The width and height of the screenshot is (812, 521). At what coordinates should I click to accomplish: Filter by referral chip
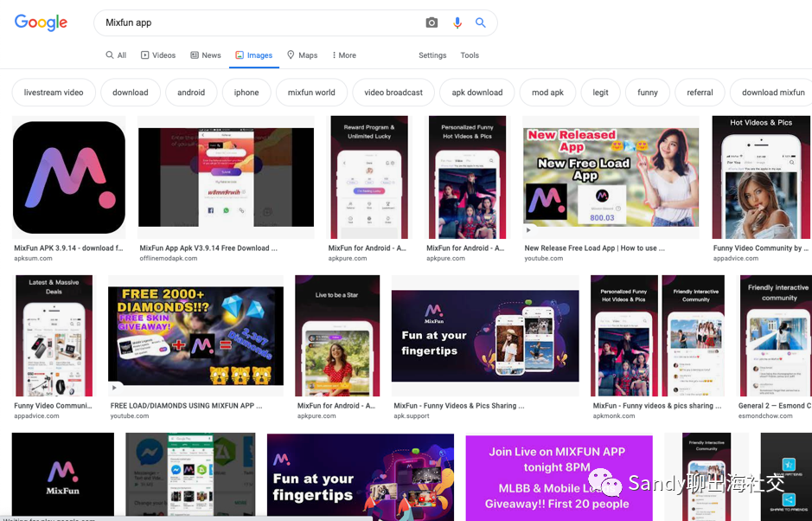(x=700, y=93)
